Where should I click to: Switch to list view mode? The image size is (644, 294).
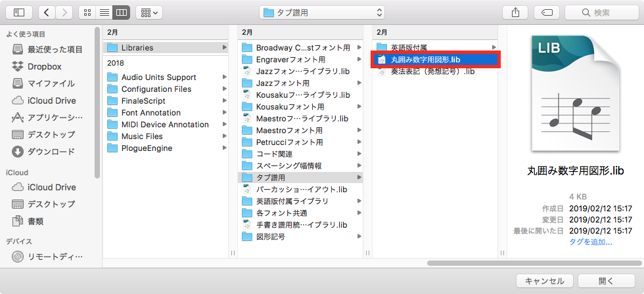click(104, 12)
